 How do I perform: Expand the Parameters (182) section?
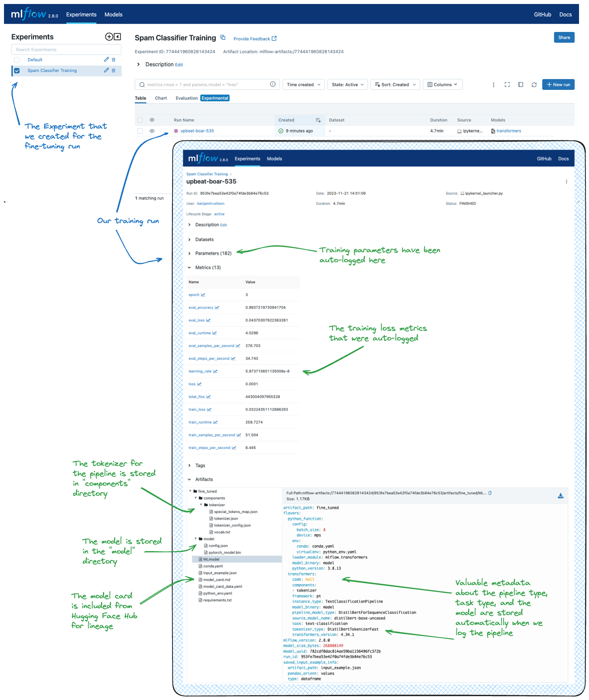[189, 253]
